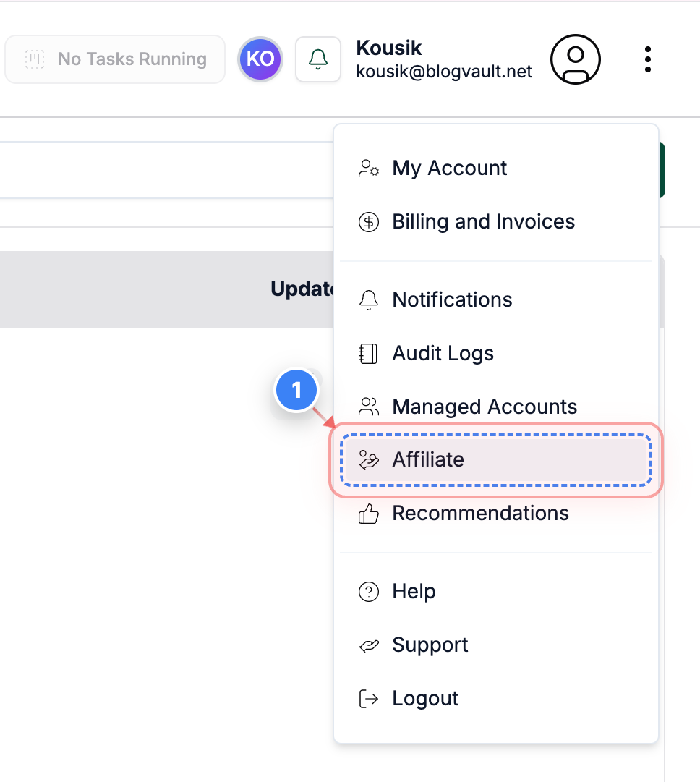The image size is (700, 782).
Task: Click the No Tasks Running status button
Action: click(x=114, y=59)
